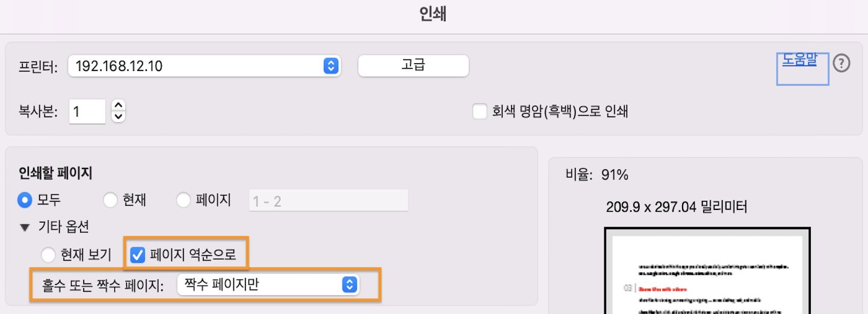Open the 도움말 link
Viewport: 868px width, 314px height.
[x=799, y=60]
